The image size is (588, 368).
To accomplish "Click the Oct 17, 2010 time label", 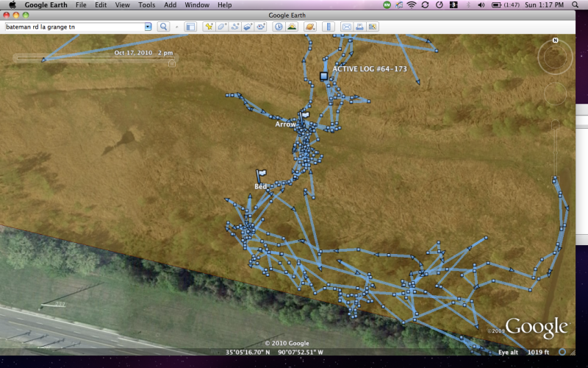I will point(143,52).
